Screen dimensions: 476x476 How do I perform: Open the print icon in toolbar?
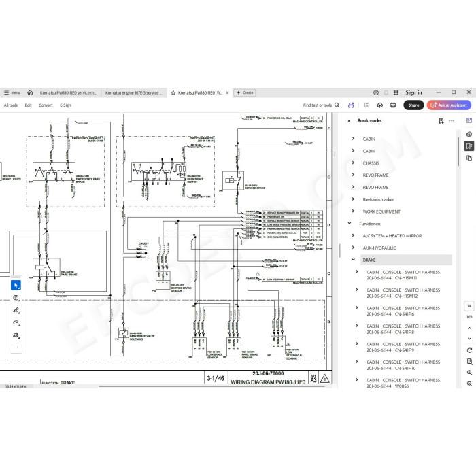coord(393,105)
